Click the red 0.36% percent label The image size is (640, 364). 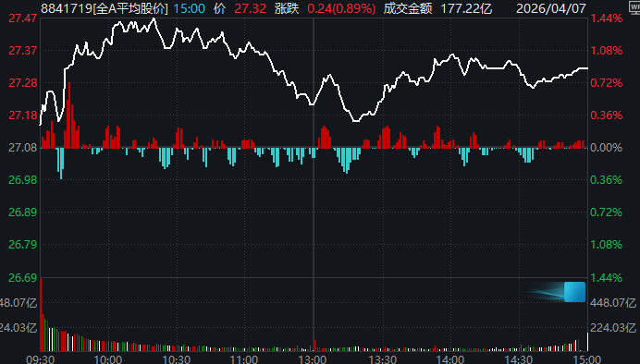pos(606,115)
